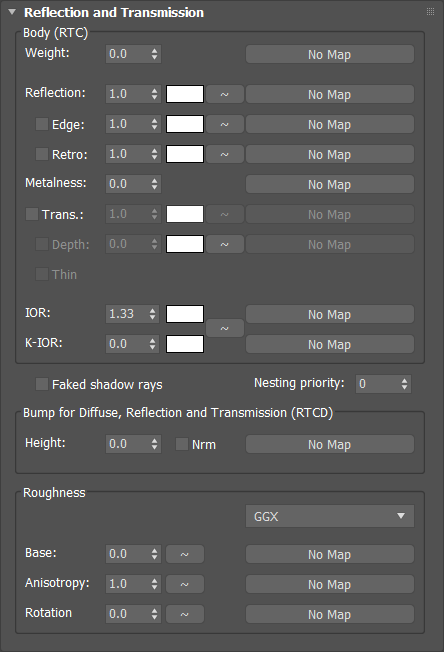Click the rollout grip icon at top right
This screenshot has height=652, width=444.
(430, 12)
